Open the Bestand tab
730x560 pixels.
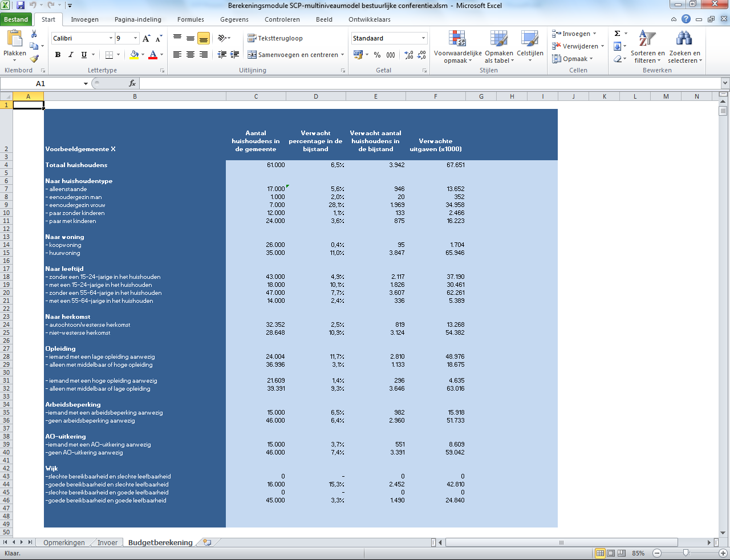coord(16,19)
